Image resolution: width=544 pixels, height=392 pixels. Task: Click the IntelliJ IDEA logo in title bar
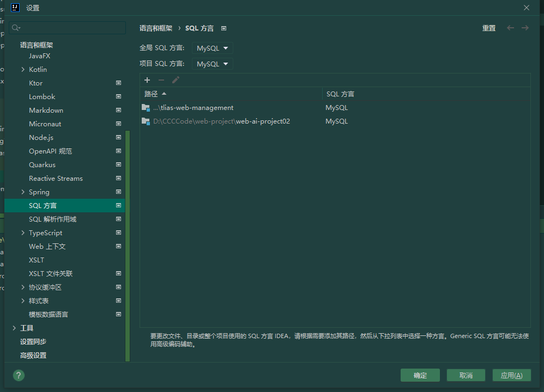[x=15, y=7]
